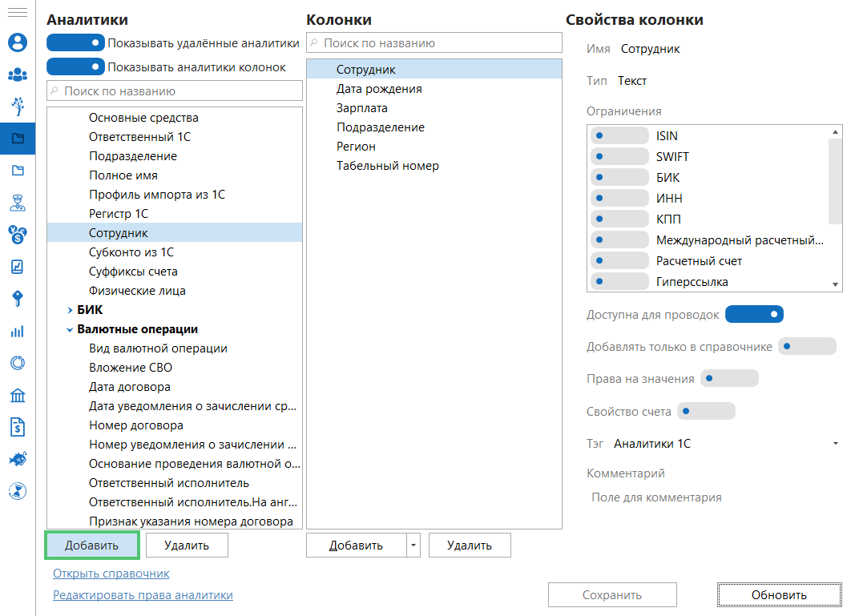Open the people group sidebar icon

(17, 74)
